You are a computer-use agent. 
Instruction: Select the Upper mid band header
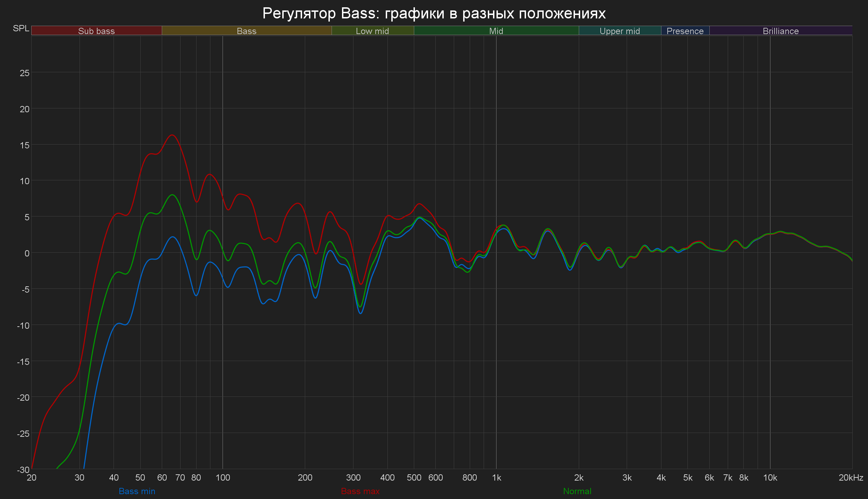(620, 31)
